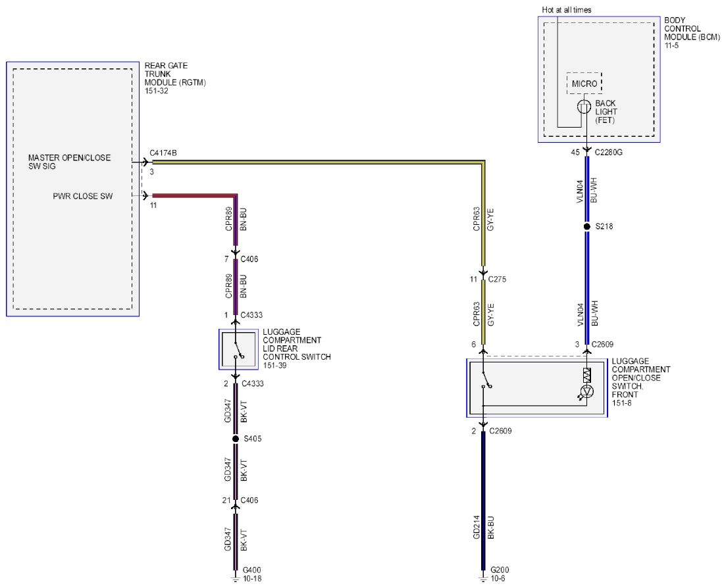Open page reference 11-5 under BCM
This screenshot has width=726, height=588.
(671, 46)
